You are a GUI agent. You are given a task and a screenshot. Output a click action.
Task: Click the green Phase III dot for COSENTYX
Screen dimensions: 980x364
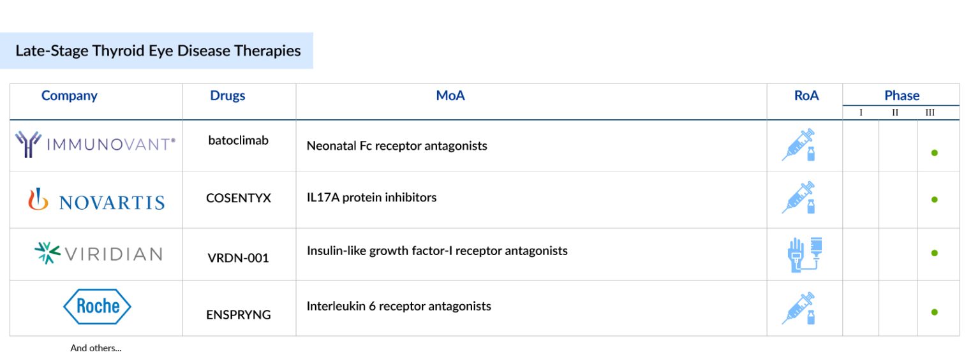pyautogui.click(x=934, y=200)
